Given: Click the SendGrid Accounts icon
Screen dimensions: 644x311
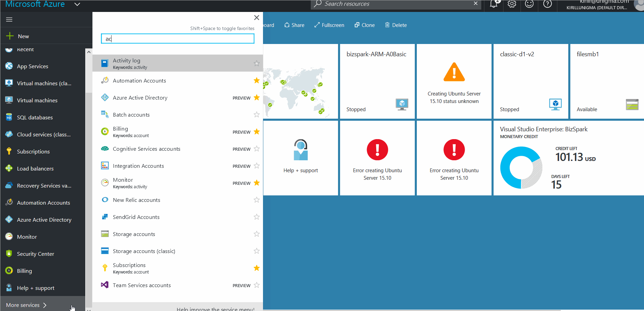Looking at the screenshot, I should [105, 217].
